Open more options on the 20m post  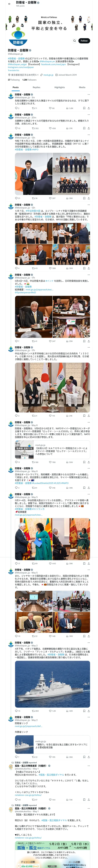89,115
